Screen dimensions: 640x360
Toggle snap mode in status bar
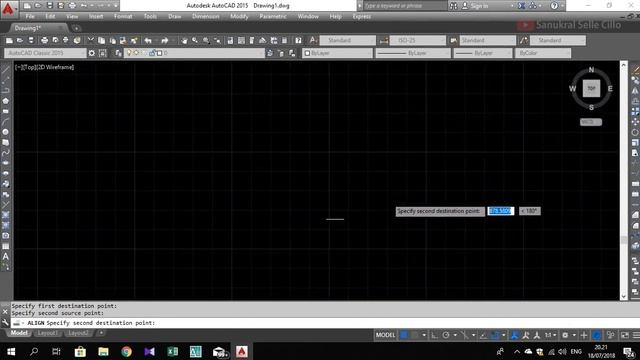(415, 335)
